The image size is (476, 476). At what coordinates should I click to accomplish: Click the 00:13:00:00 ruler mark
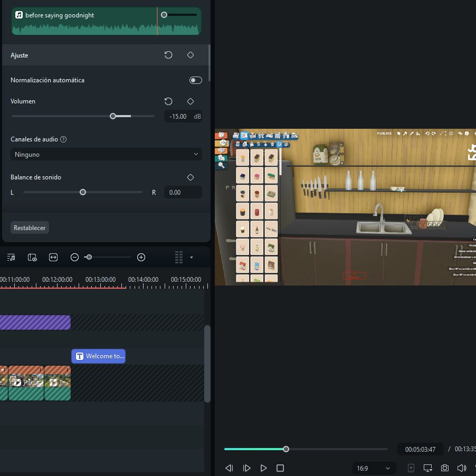pyautogui.click(x=100, y=280)
